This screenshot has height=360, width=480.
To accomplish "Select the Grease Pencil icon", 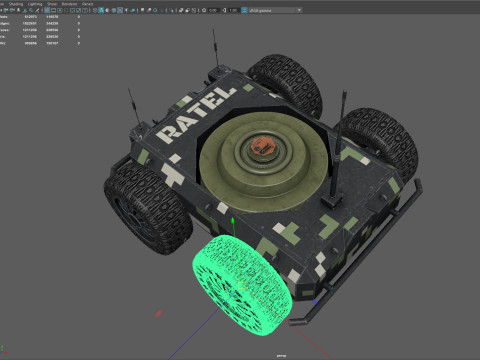I will pyautogui.click(x=37, y=10).
